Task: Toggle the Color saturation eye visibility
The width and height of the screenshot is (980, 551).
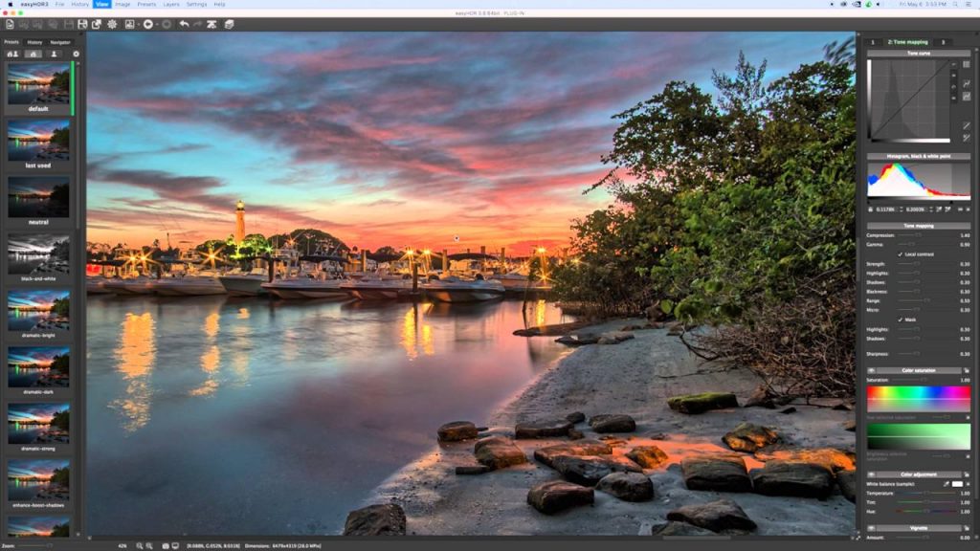Action: [871, 370]
